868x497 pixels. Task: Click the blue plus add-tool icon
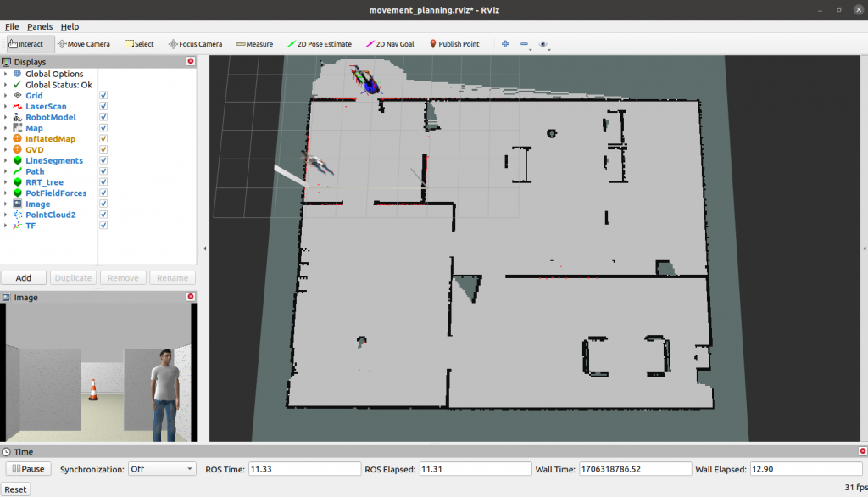click(505, 44)
